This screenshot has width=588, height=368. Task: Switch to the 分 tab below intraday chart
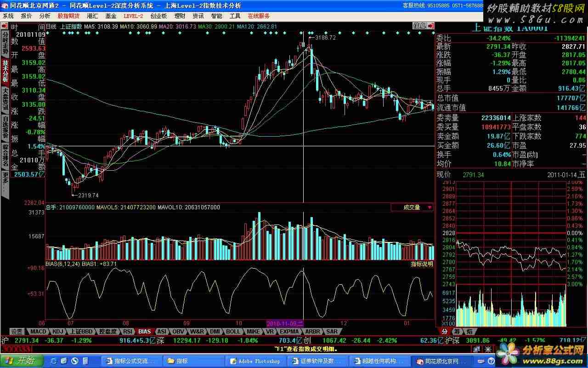click(x=444, y=331)
